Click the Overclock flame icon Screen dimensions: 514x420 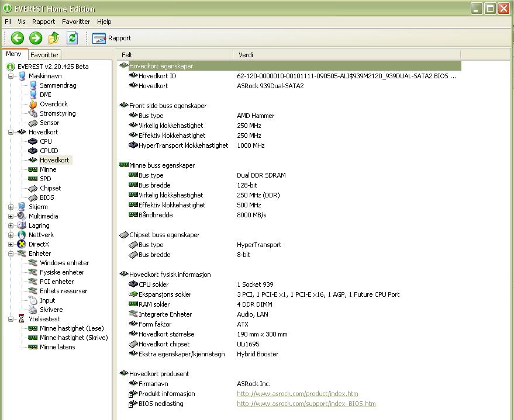[33, 104]
